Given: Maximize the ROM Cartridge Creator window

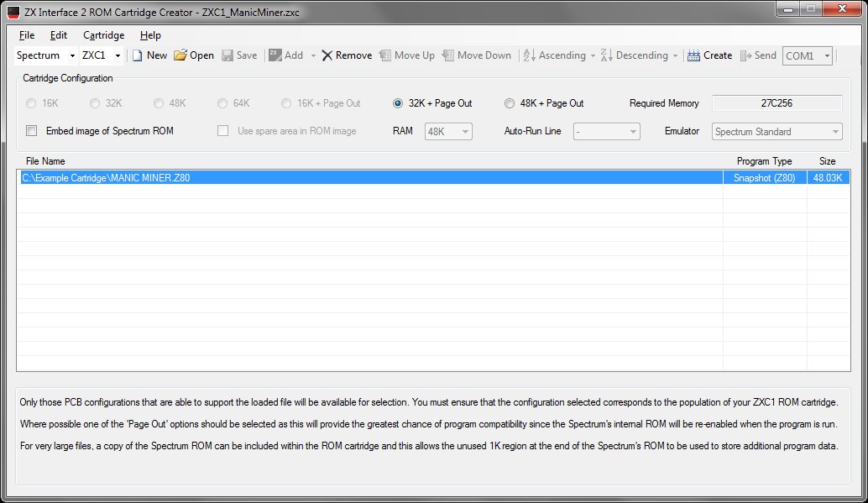Looking at the screenshot, I should 810,9.
